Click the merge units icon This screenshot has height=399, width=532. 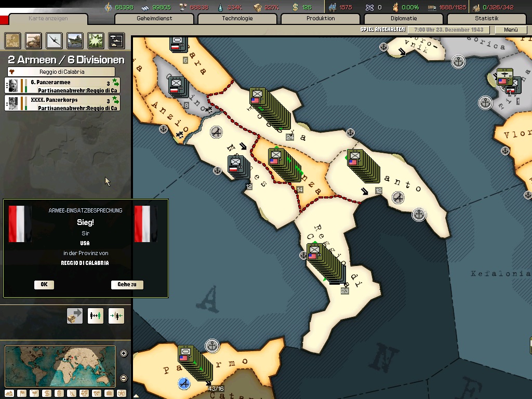(116, 316)
